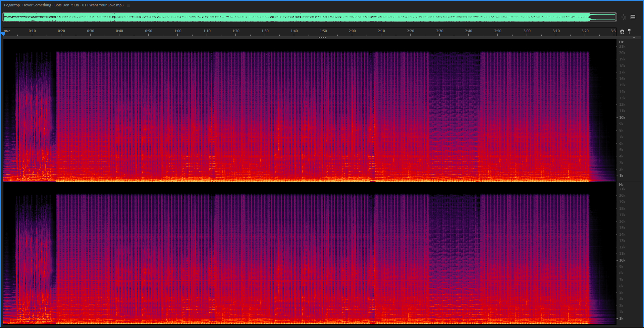The width and height of the screenshot is (644, 328).
Task: Click the 0:10 mark on the time ruler
Action: (32, 31)
